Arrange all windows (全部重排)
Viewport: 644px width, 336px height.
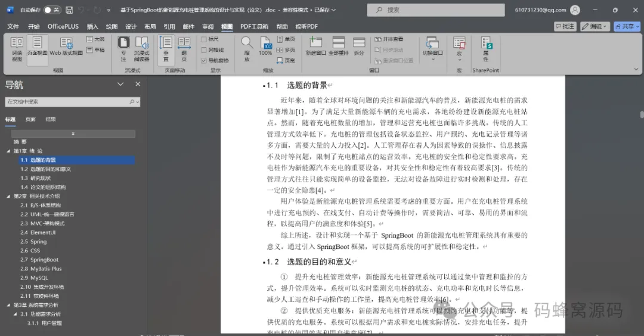coord(339,46)
